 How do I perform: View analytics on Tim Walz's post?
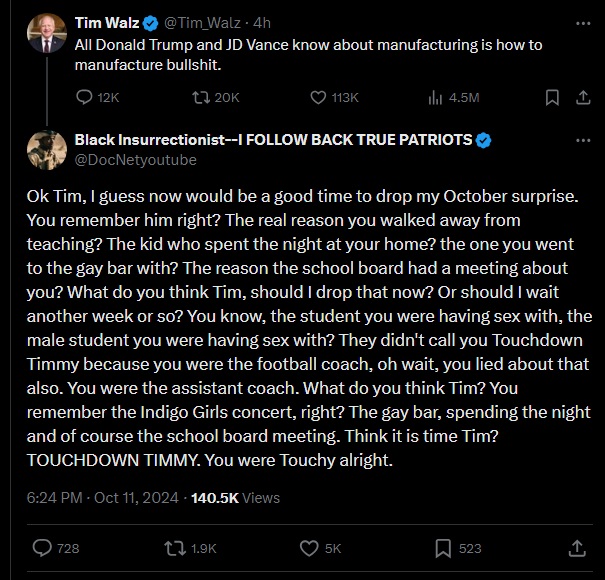tap(435, 97)
